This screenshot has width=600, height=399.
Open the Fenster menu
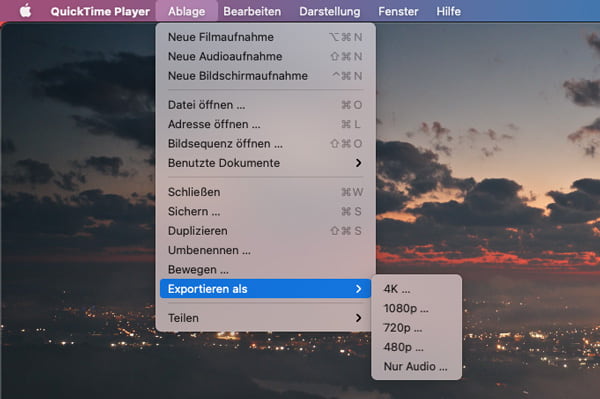[398, 11]
